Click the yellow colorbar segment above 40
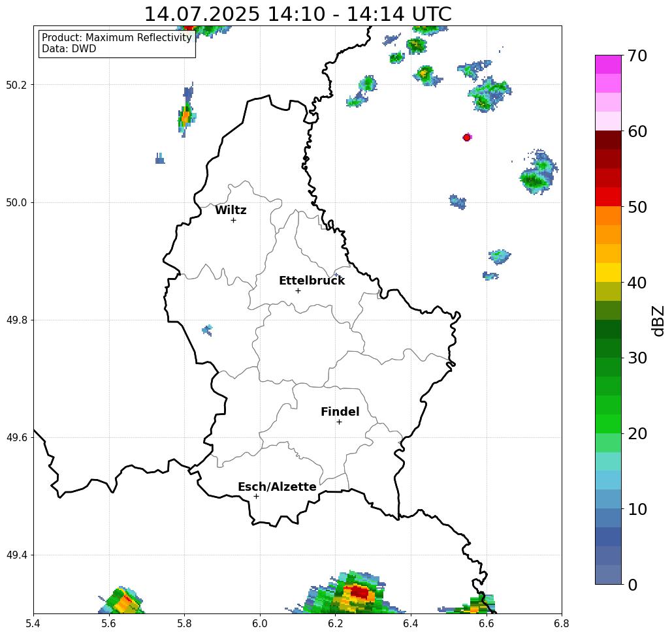This screenshot has width=672, height=635. click(x=608, y=272)
